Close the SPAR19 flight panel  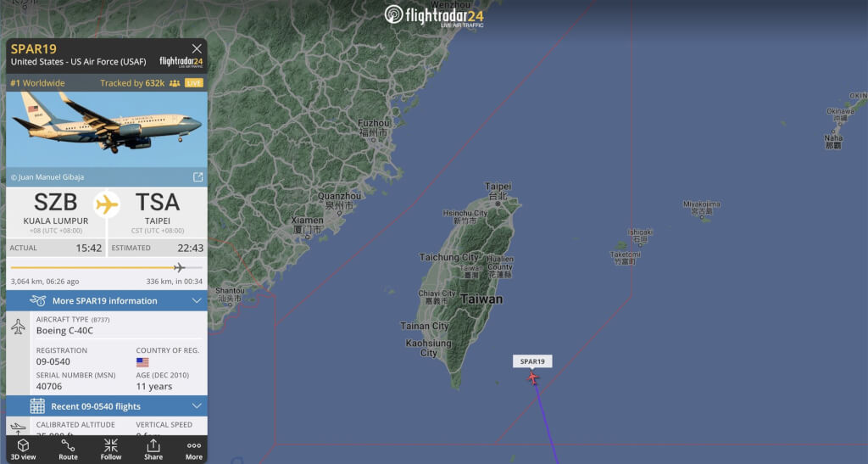coord(197,48)
